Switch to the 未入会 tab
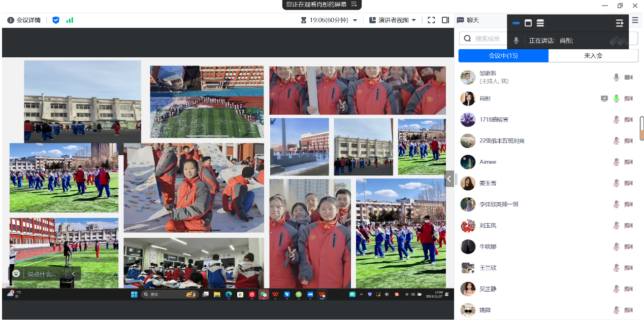The height and width of the screenshot is (320, 644). click(x=593, y=56)
